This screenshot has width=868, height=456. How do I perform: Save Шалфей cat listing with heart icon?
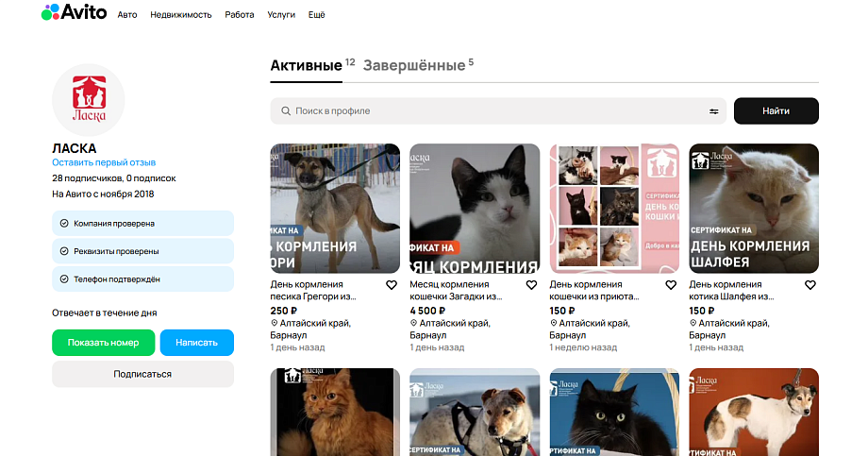coord(810,285)
